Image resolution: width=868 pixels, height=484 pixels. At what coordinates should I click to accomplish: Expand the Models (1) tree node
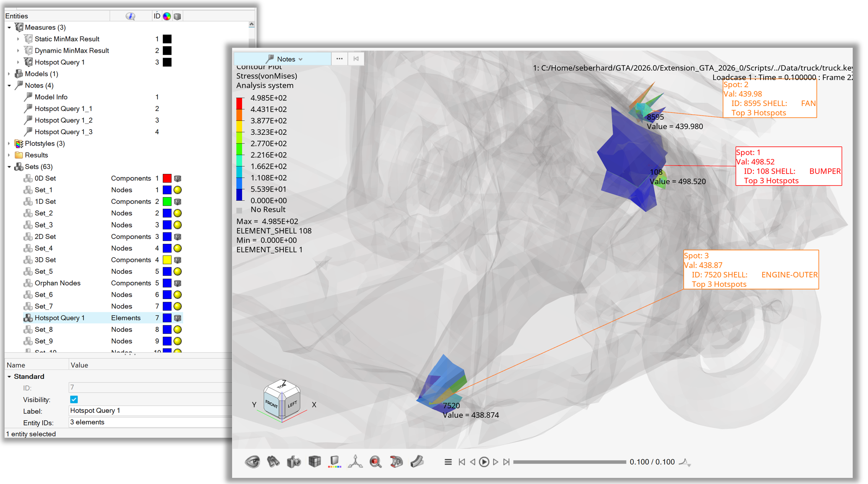[9, 74]
